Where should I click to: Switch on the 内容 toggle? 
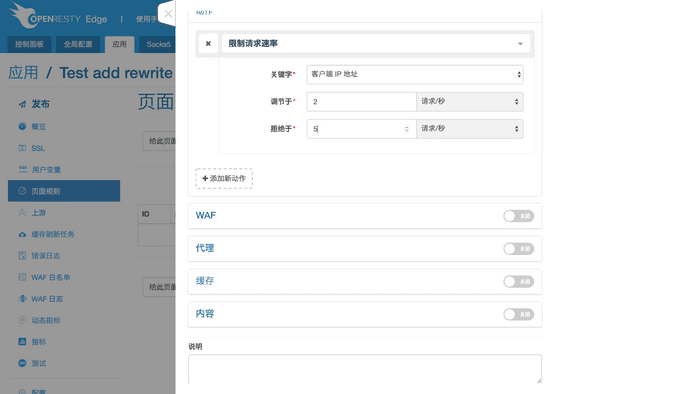tap(518, 314)
